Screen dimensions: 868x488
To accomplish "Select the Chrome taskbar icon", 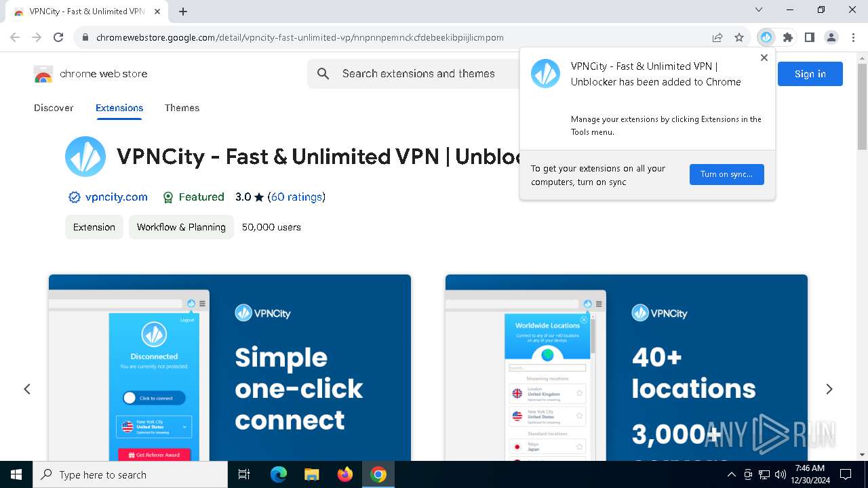I will pos(378,474).
